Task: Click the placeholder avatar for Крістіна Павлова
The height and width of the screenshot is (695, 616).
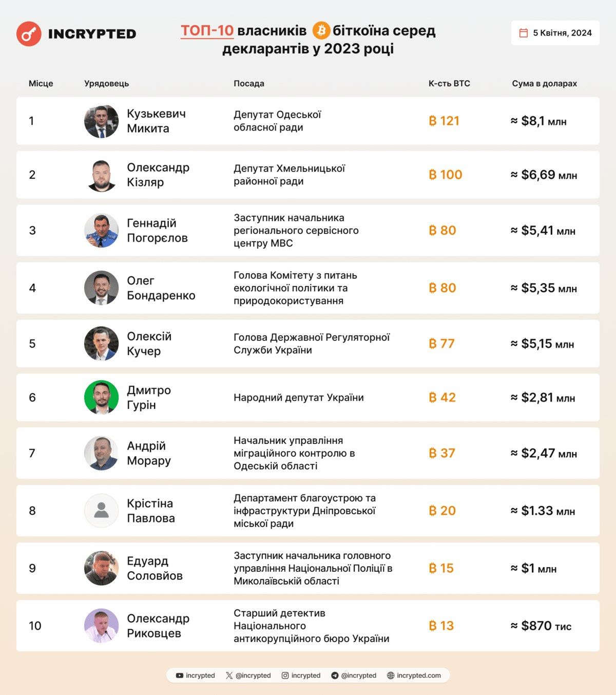Action: [x=101, y=511]
